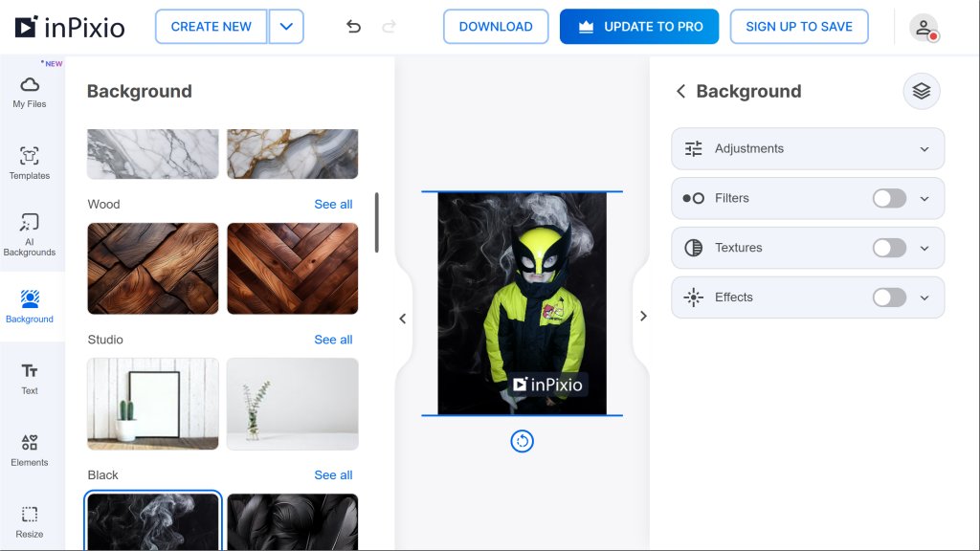Click the photo on the canvas
Viewport: 980px width, 551px height.
point(522,303)
